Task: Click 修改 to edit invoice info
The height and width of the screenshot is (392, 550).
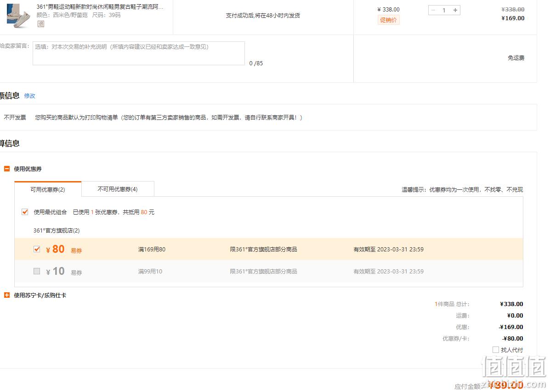Action: [29, 96]
